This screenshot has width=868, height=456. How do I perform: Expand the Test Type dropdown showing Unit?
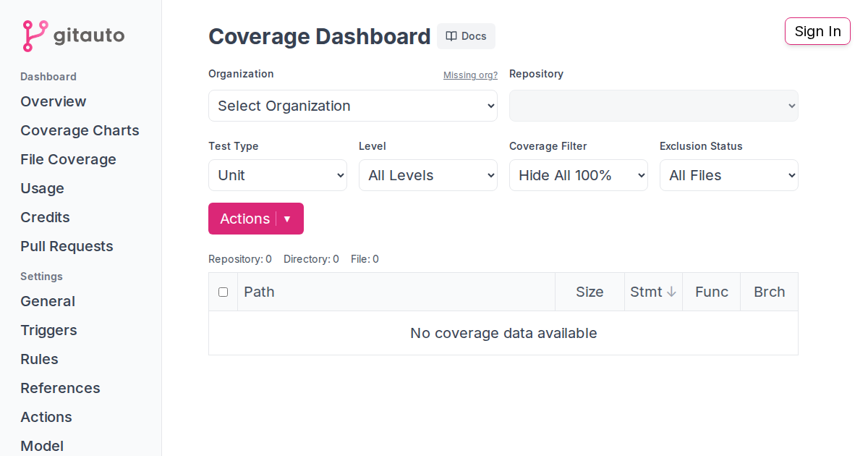[x=278, y=175]
